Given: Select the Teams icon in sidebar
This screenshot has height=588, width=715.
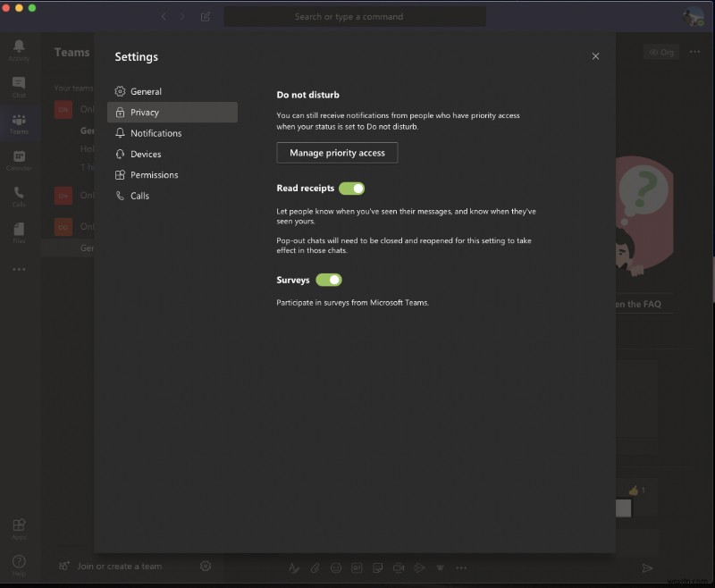Looking at the screenshot, I should point(19,124).
